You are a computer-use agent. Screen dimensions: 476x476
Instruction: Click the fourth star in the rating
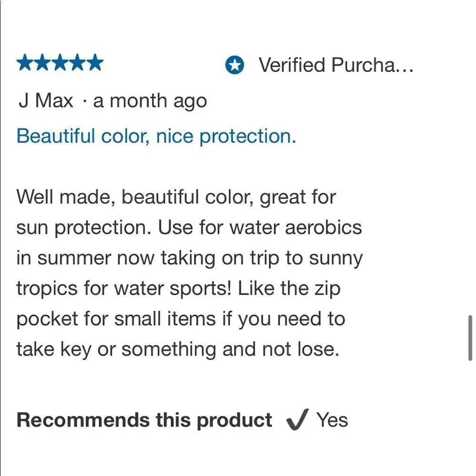tap(78, 62)
